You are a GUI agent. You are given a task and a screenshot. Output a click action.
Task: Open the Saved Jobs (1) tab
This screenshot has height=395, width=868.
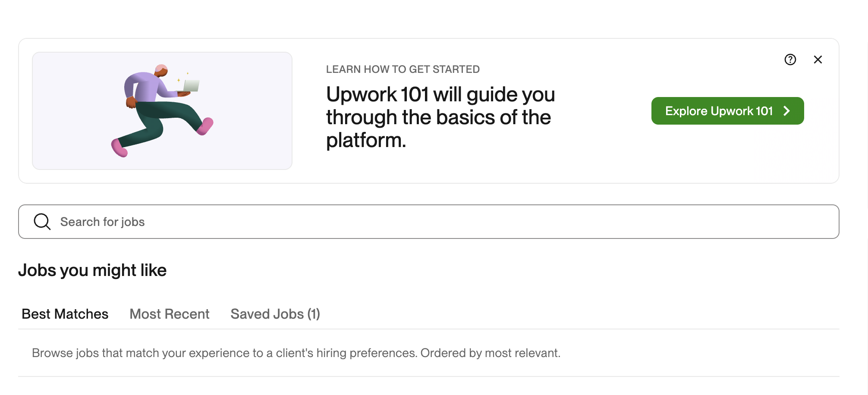click(275, 313)
